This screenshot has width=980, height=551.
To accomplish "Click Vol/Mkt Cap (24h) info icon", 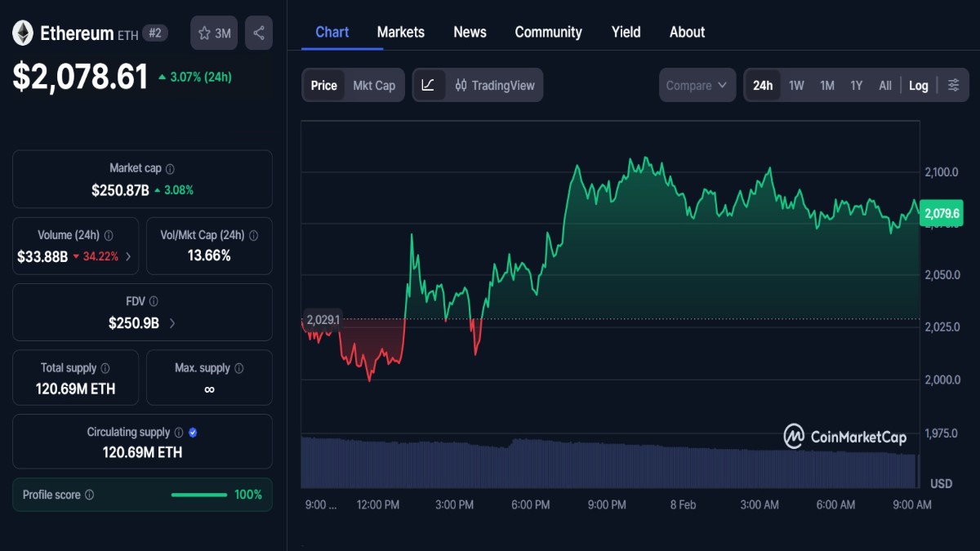I will (x=253, y=235).
